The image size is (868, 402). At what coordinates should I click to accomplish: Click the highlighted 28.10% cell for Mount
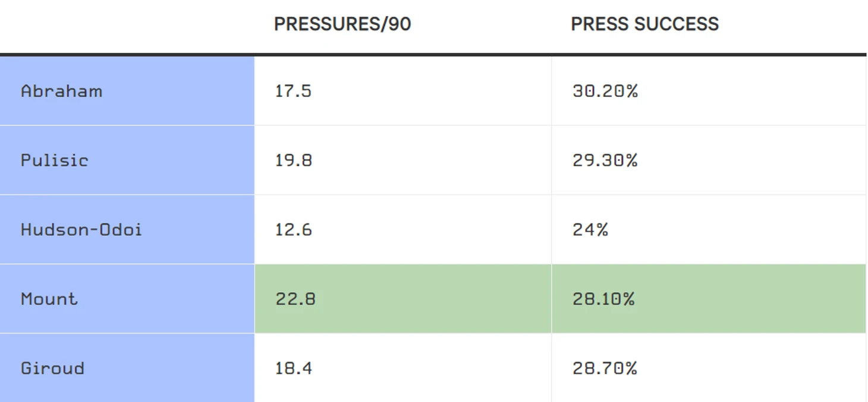709,299
